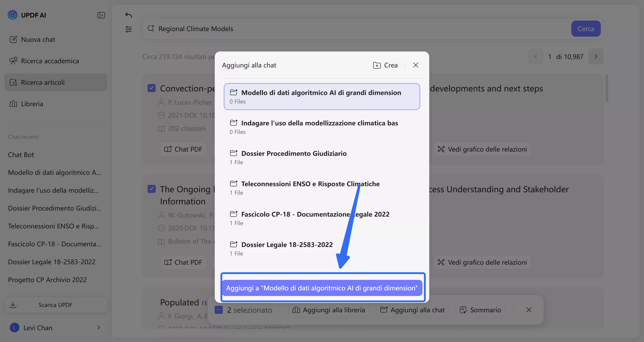
Task: Uncheck The Ongoing article checkbox
Action: pyautogui.click(x=152, y=189)
